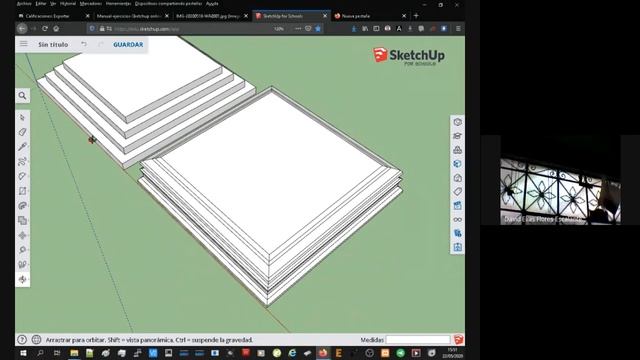Viewport: 640px width, 360px height.
Task: Open the Editar menu
Action: 41,4
